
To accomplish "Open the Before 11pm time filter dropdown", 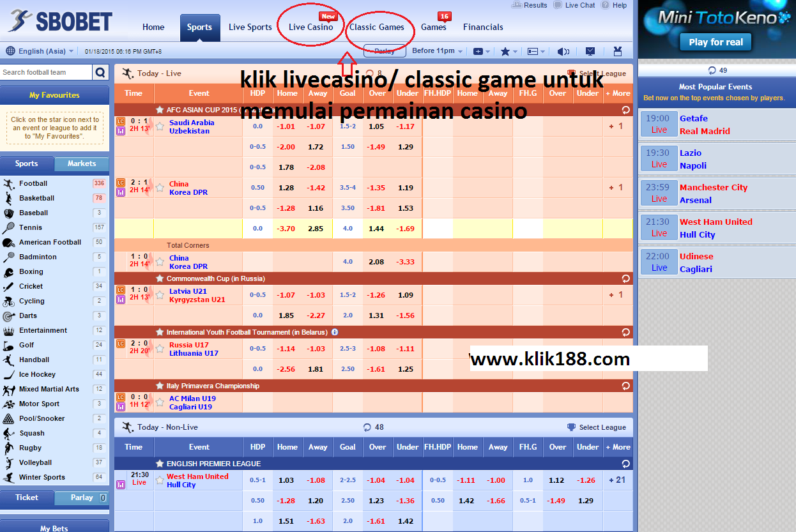I will tap(437, 51).
